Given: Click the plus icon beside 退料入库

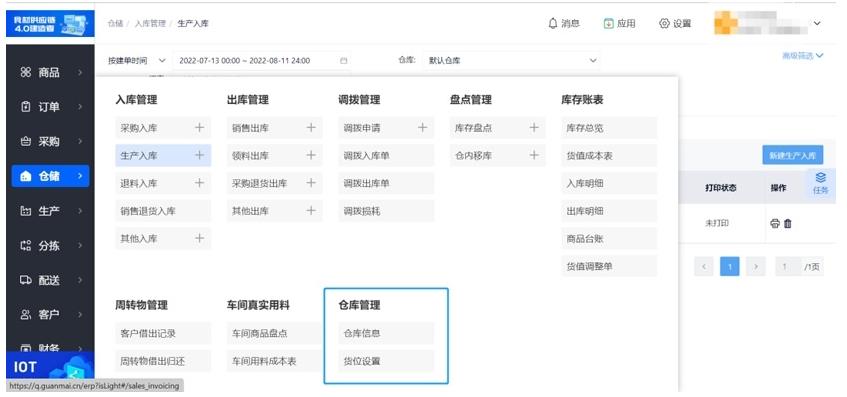Looking at the screenshot, I should [x=199, y=183].
